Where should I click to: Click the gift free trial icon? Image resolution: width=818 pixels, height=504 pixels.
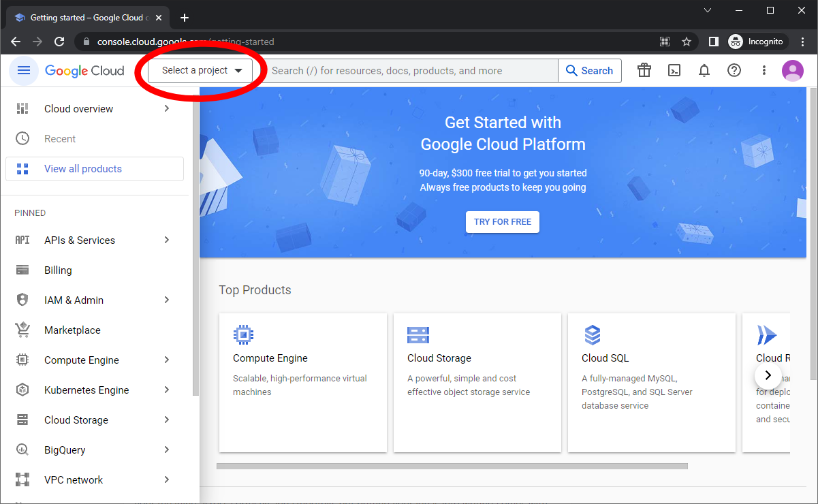[644, 71]
